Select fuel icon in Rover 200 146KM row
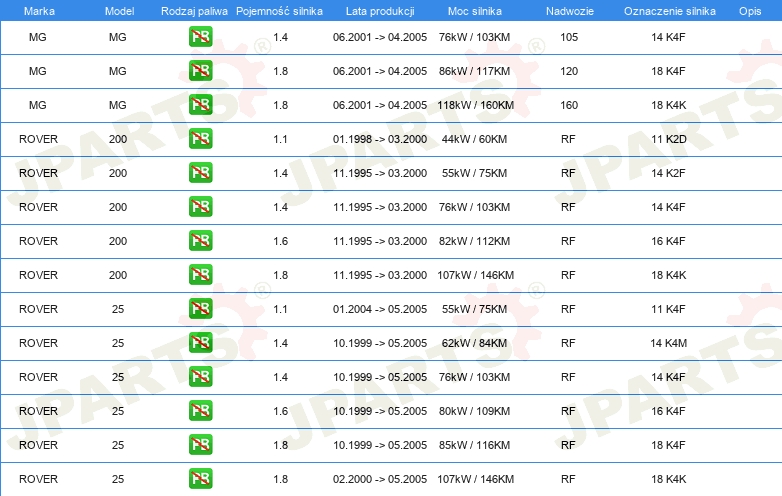The width and height of the screenshot is (782, 496). (200, 275)
